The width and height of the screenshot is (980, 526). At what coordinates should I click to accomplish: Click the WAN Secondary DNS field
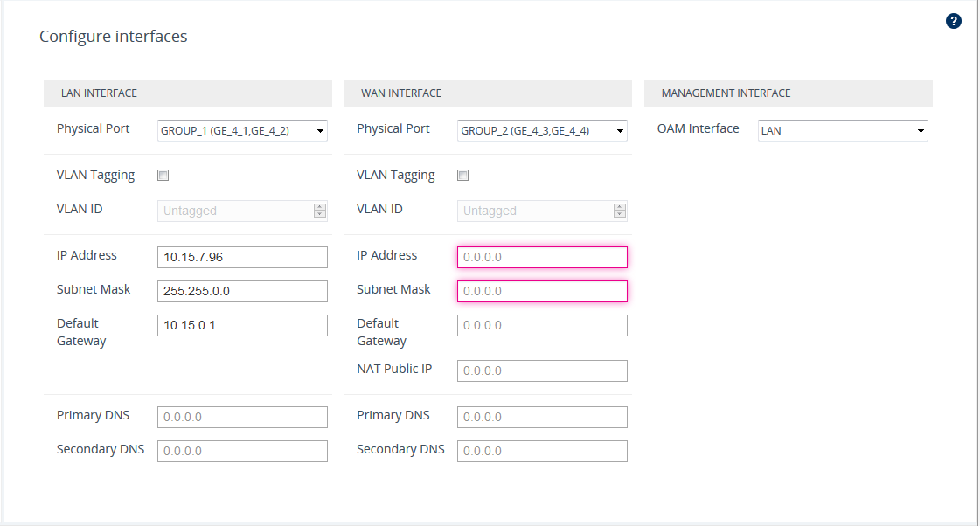tap(542, 451)
